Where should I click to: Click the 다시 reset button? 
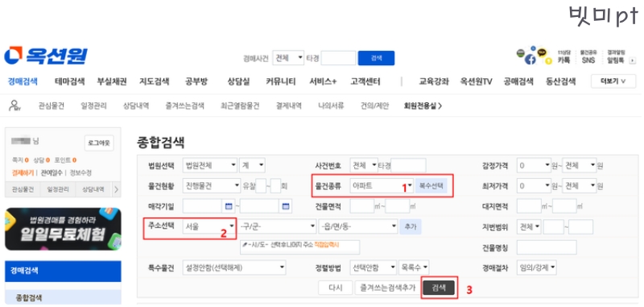[336, 288]
